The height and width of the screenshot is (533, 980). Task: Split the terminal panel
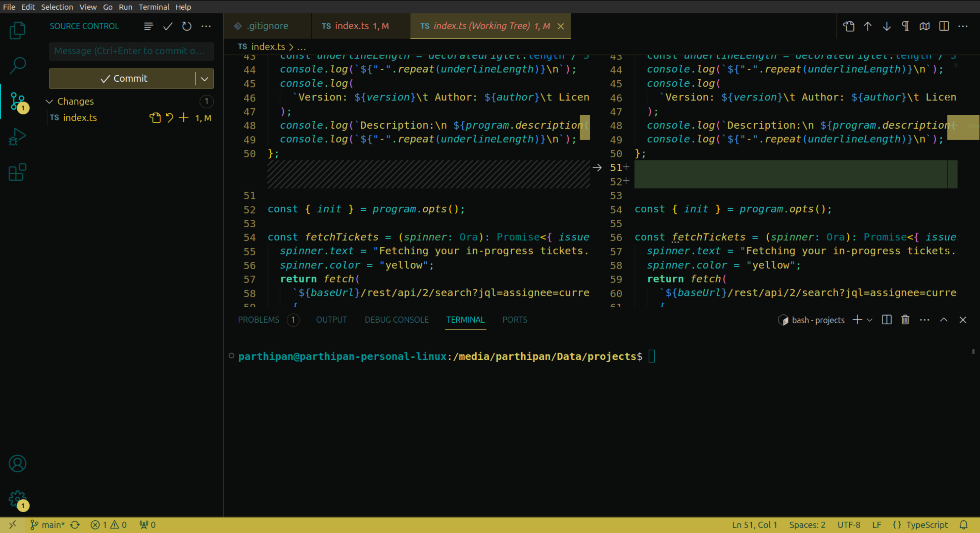tap(887, 320)
